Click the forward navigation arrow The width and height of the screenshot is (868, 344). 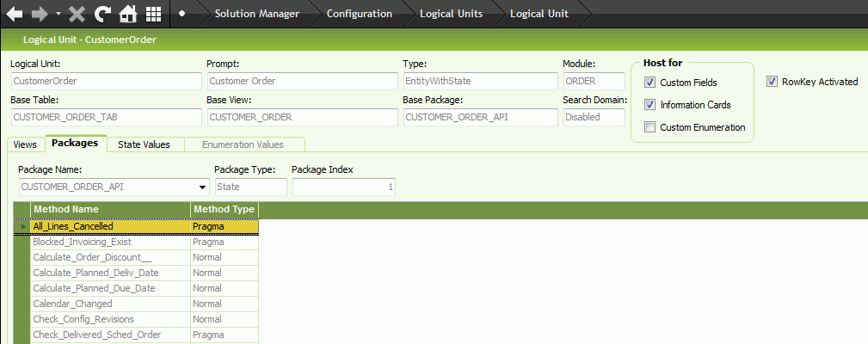(40, 14)
